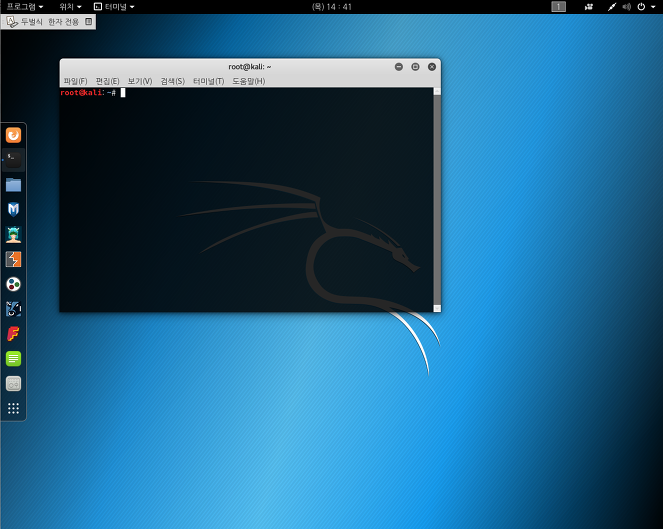
Task: Open the 도움말(H) help menu
Action: pos(249,81)
